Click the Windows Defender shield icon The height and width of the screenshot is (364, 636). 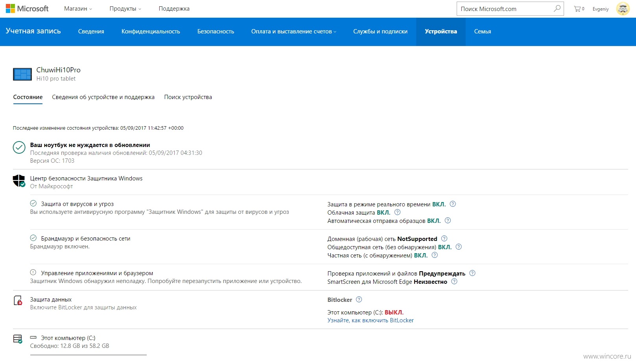pos(19,181)
